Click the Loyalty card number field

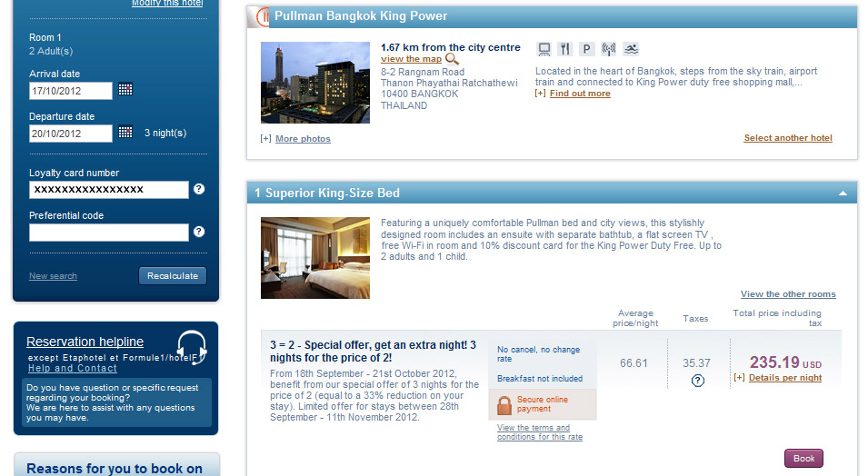click(108, 189)
